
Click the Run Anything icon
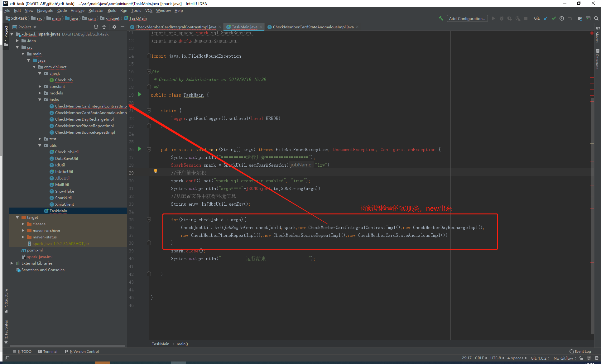point(588,18)
